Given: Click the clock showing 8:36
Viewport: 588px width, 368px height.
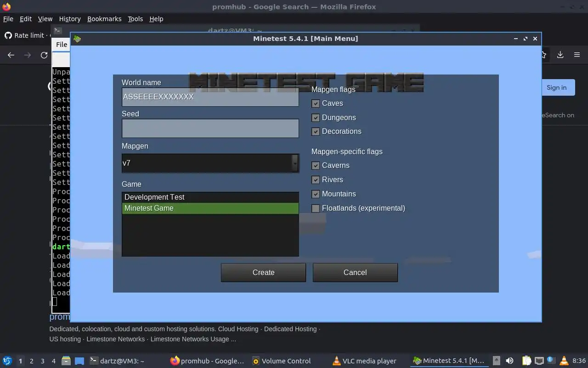Looking at the screenshot, I should [579, 361].
